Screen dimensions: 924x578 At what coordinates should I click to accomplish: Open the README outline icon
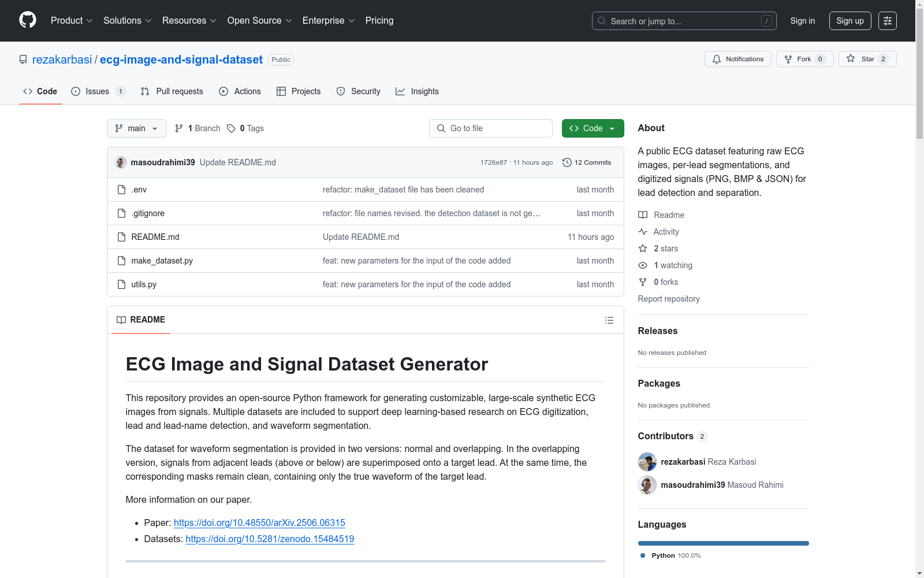click(609, 320)
